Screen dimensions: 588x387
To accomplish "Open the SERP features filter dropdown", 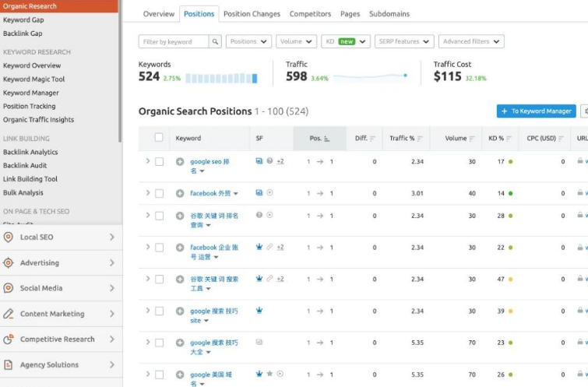I will click(404, 41).
